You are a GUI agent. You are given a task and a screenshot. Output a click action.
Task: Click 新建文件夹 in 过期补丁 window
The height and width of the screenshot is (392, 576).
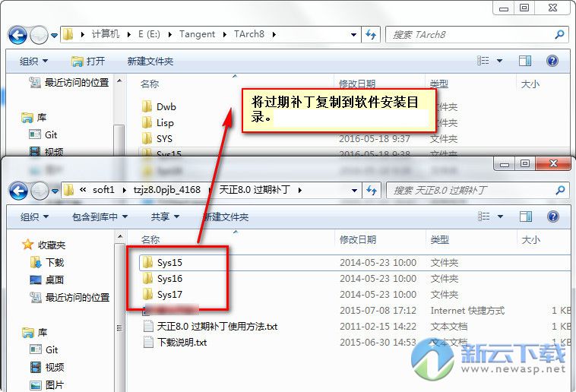coord(226,217)
